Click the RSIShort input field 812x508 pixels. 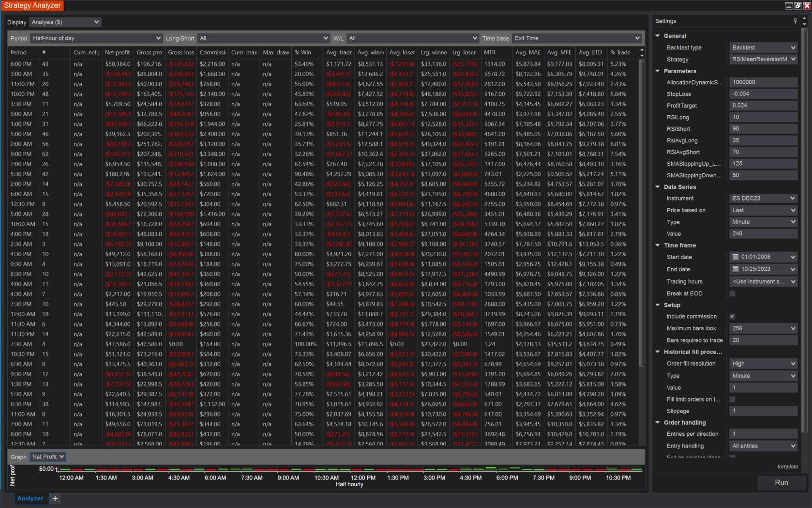click(x=764, y=129)
